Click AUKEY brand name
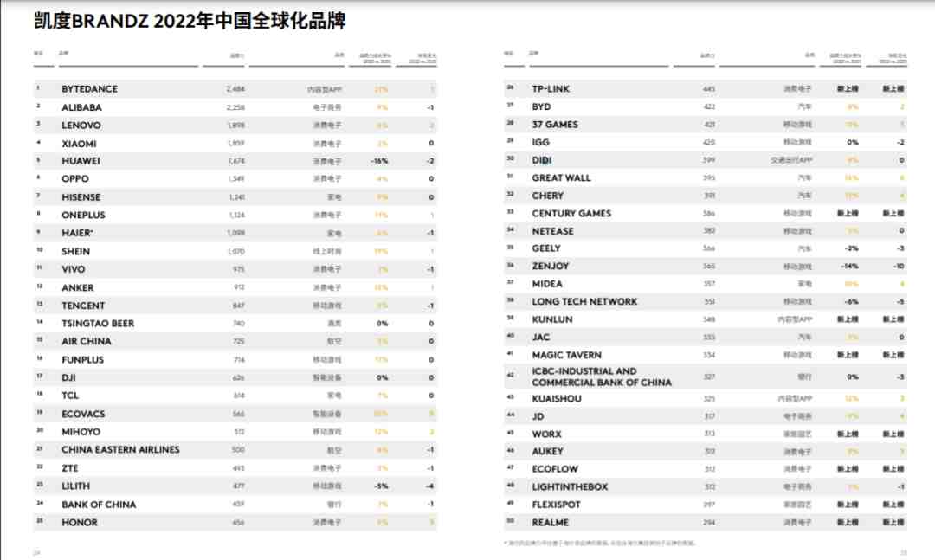This screenshot has height=560, width=935. 547,452
